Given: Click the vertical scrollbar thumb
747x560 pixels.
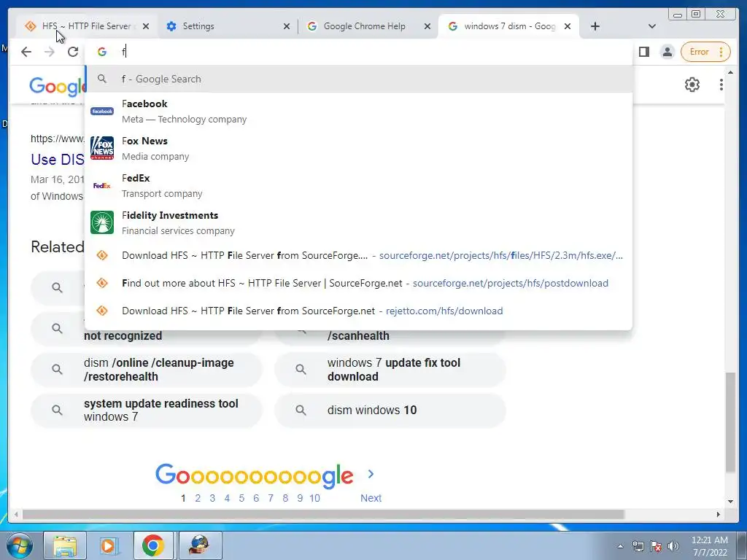Looking at the screenshot, I should tap(730, 422).
